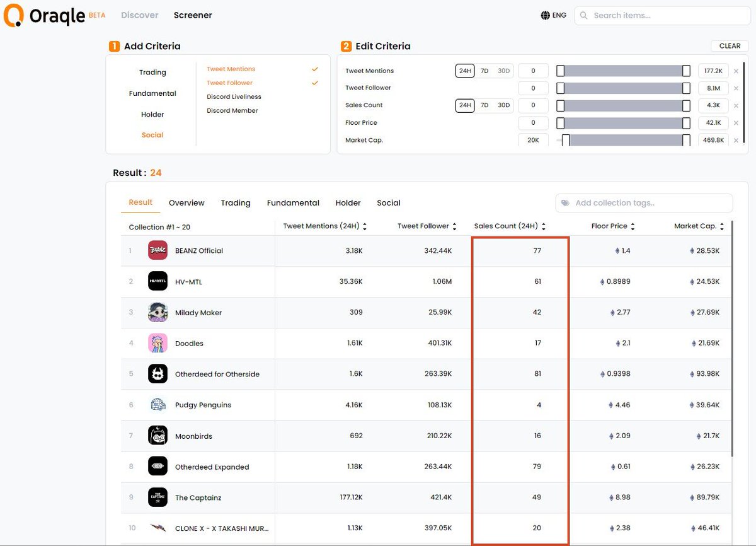Remove the Market Cap. criterion
The width and height of the screenshot is (756, 546).
pyautogui.click(x=736, y=140)
